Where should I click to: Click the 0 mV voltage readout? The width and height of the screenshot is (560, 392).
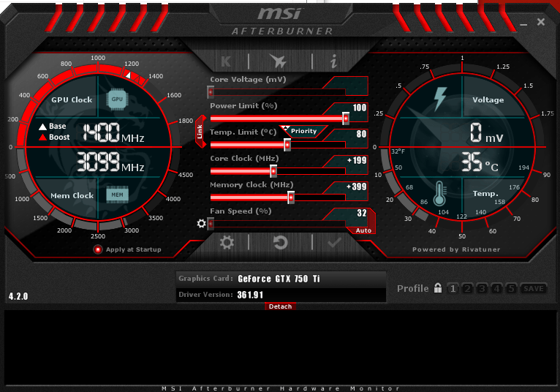[x=486, y=133]
